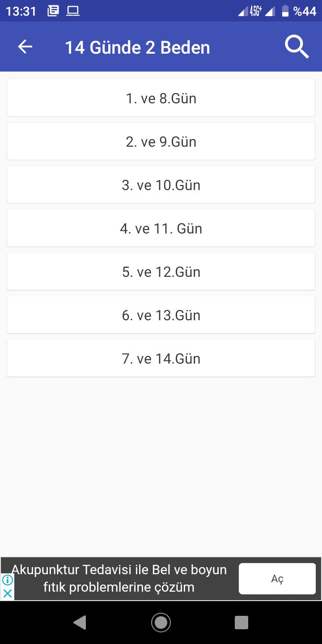The height and width of the screenshot is (644, 322).
Task: Click the Aç button in ad
Action: coord(277,579)
